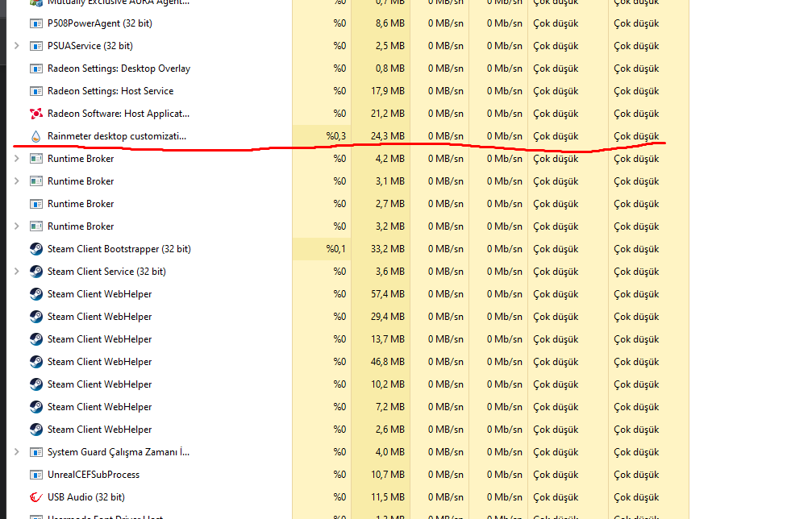Click the '%0,3' CPU value
The width and height of the screenshot is (812, 519).
(x=336, y=136)
